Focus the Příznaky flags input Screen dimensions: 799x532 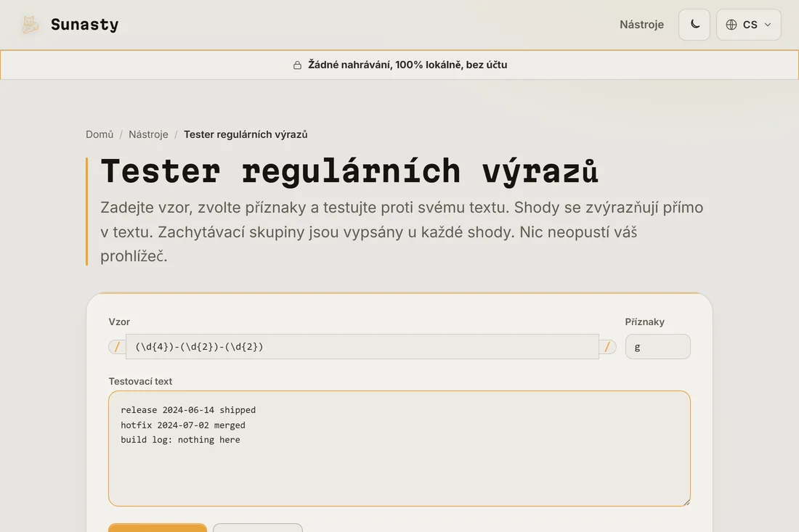tap(658, 347)
